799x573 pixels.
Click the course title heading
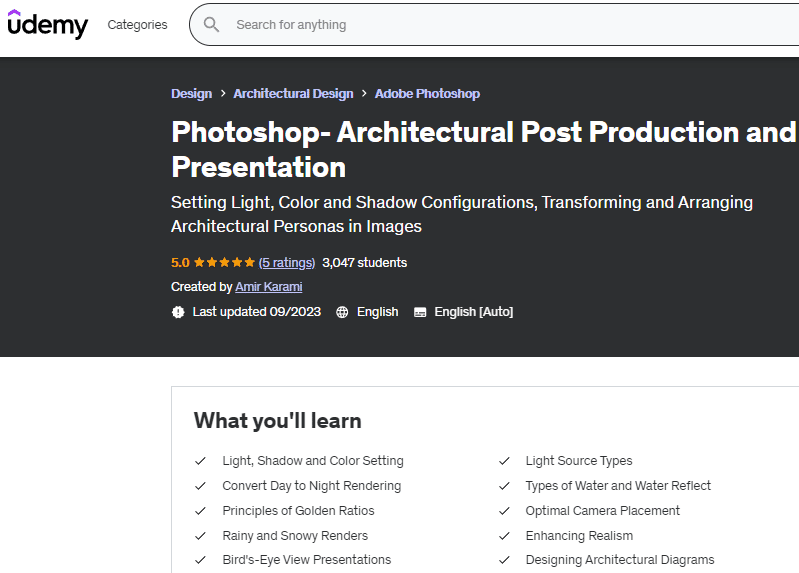pyautogui.click(x=483, y=149)
